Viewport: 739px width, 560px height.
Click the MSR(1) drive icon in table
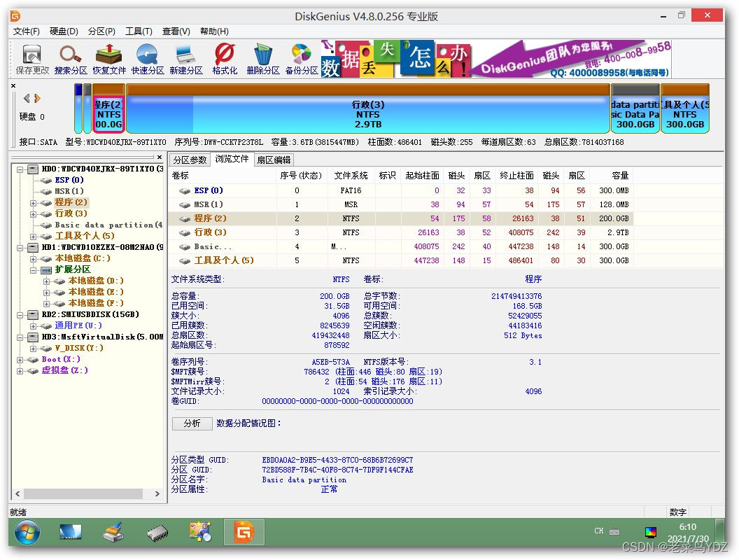[184, 205]
